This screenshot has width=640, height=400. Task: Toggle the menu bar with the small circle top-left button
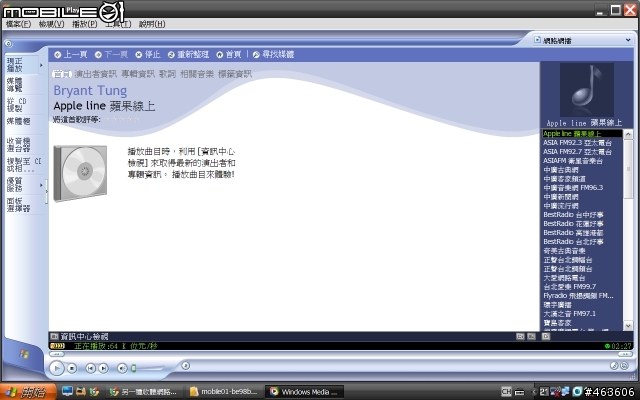click(9, 44)
